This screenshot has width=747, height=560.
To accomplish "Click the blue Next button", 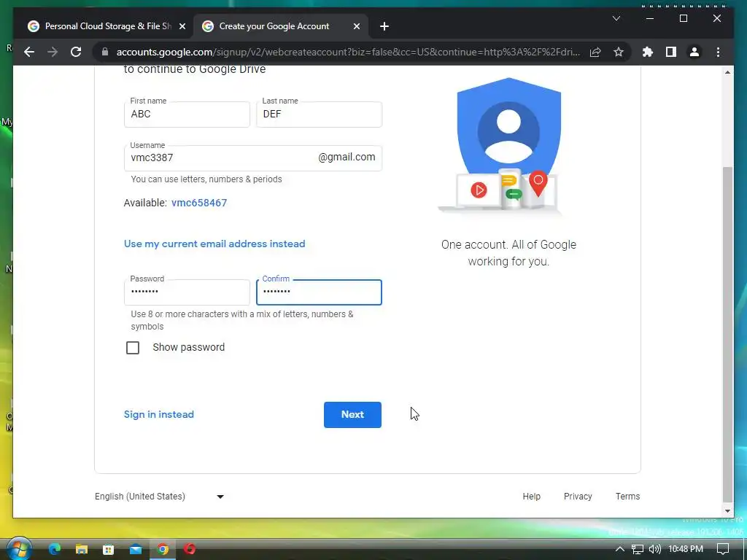I will tap(352, 415).
